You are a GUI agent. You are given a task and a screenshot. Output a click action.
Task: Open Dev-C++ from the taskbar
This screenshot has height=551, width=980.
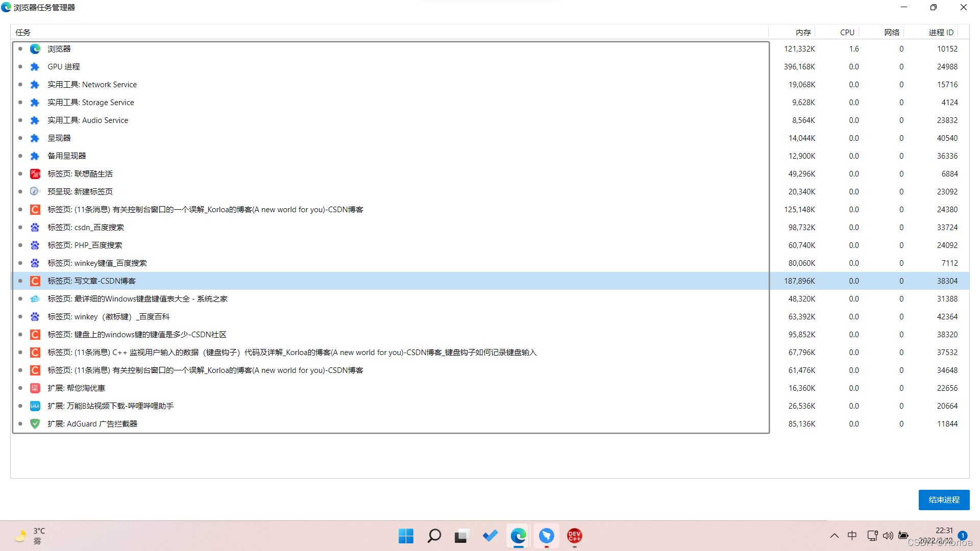574,536
